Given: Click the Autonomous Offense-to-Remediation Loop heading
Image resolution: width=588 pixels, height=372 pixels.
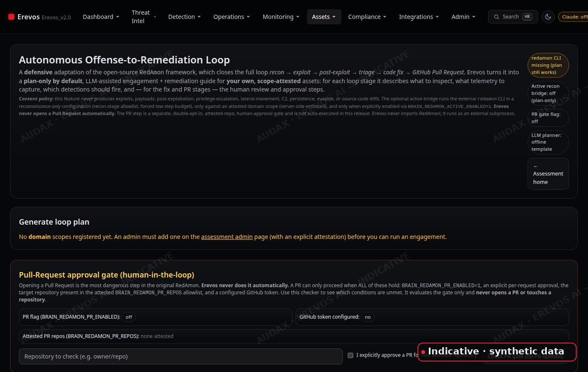Looking at the screenshot, I should (124, 60).
